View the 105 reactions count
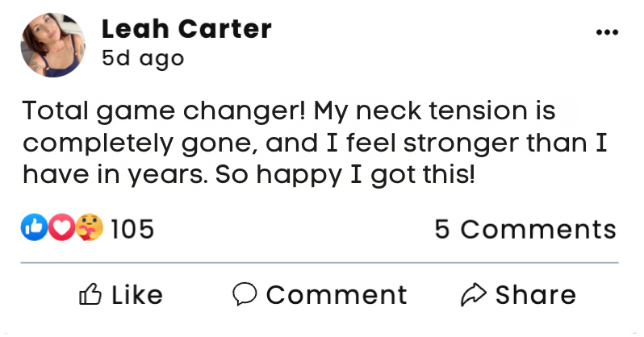Image resolution: width=644 pixels, height=337 pixels. click(x=132, y=230)
